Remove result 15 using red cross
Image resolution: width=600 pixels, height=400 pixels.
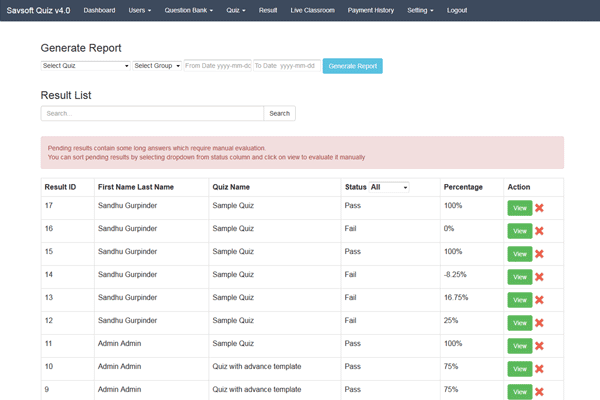[539, 254]
